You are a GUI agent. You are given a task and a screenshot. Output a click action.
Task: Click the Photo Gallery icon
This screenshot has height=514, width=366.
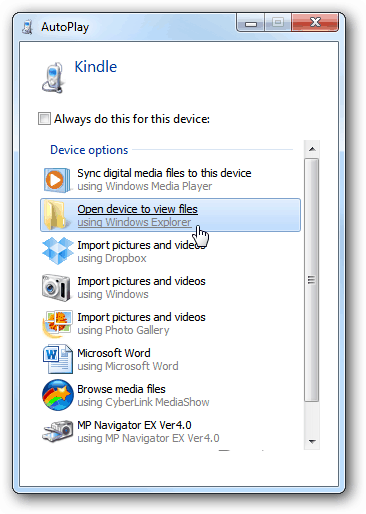pyautogui.click(x=57, y=324)
